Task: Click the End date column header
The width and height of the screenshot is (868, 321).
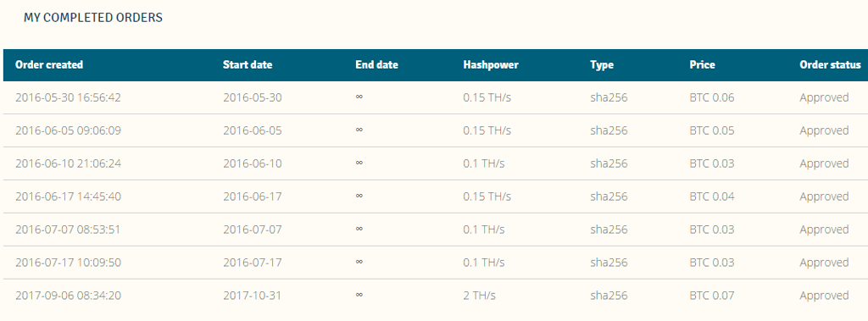Action: click(x=376, y=64)
